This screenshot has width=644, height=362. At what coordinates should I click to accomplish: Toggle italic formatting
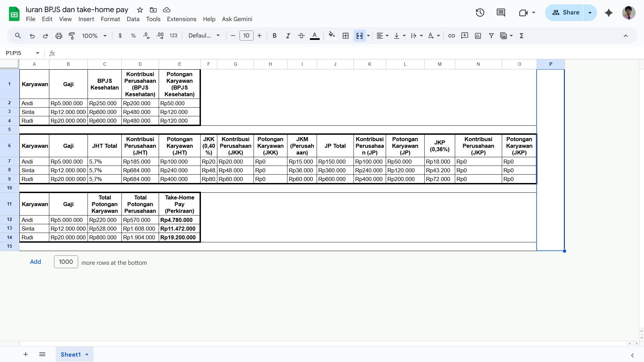click(x=288, y=36)
